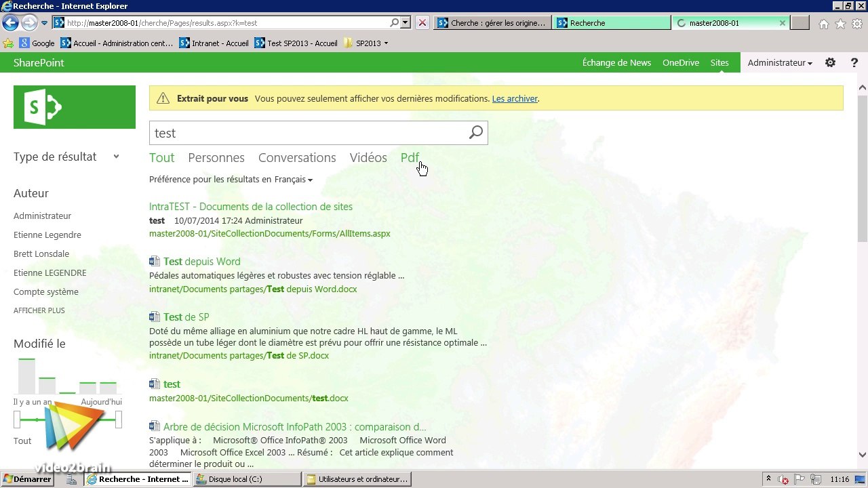Screen dimensions: 868x488
Task: Expand the Administrateur user menu
Action: [780, 63]
